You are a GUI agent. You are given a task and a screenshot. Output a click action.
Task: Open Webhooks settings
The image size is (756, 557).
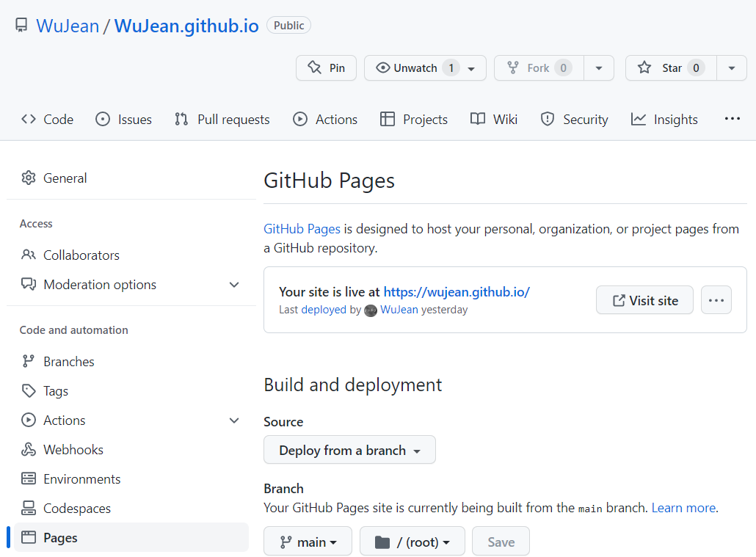click(131, 450)
